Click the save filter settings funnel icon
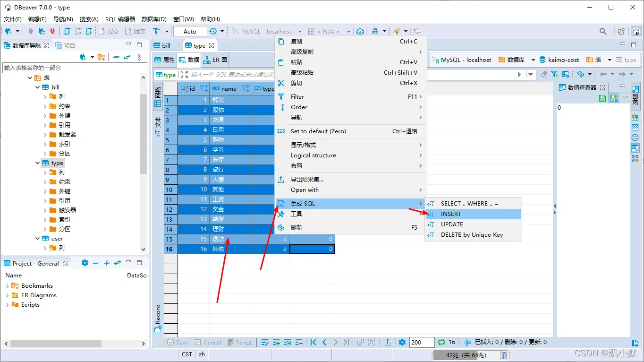Screen dimensions: 644x362 tap(555, 74)
